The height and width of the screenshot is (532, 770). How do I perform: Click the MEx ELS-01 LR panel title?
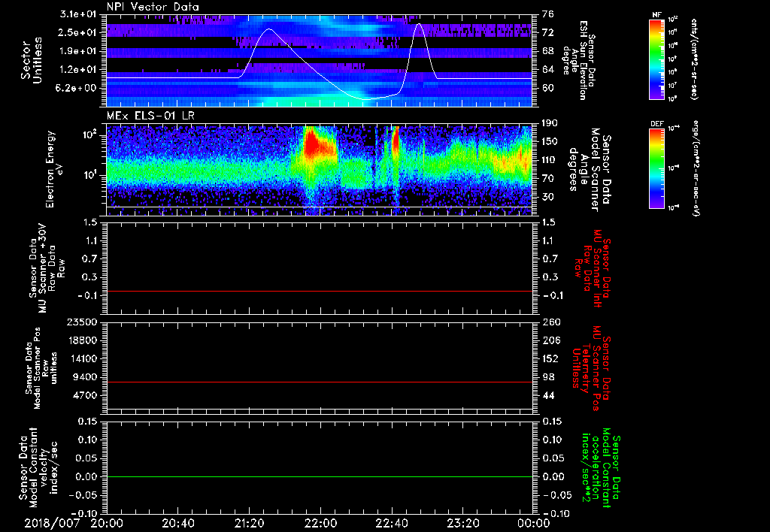(150, 116)
